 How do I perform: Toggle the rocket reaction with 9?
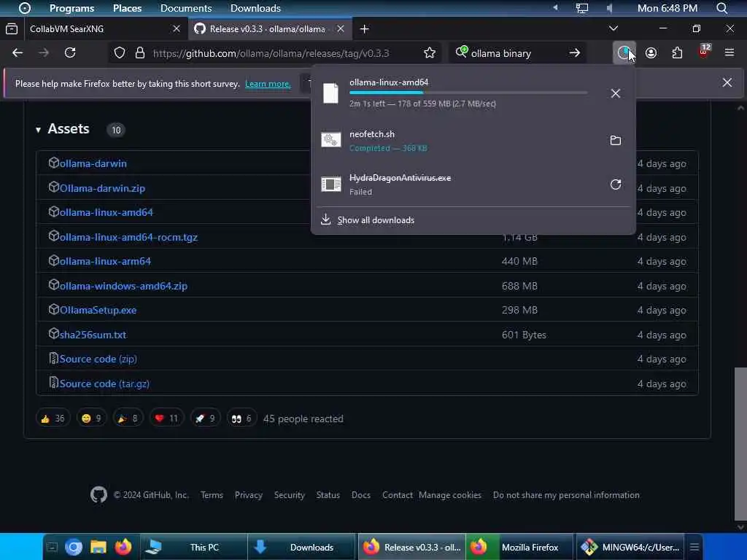[205, 419]
